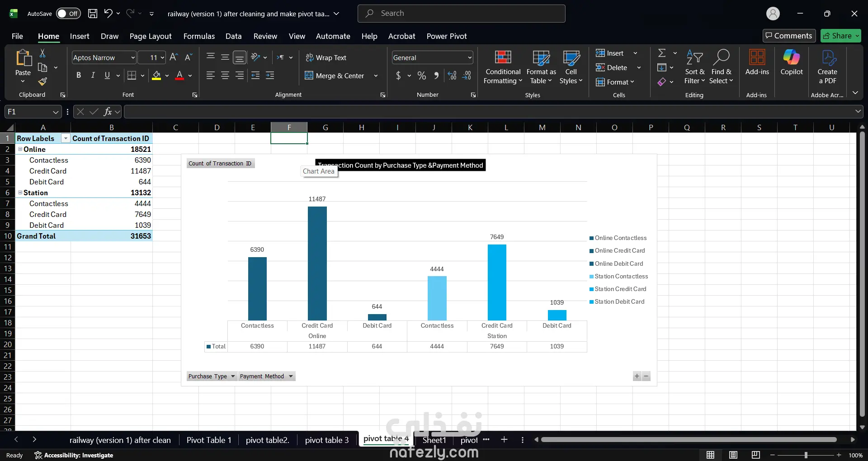Expand the font name combo box

point(133,57)
